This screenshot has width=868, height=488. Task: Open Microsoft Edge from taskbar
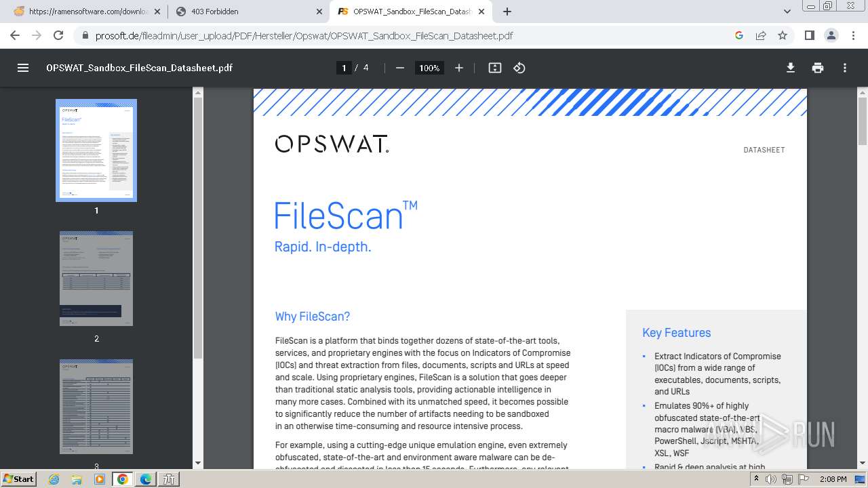point(146,479)
